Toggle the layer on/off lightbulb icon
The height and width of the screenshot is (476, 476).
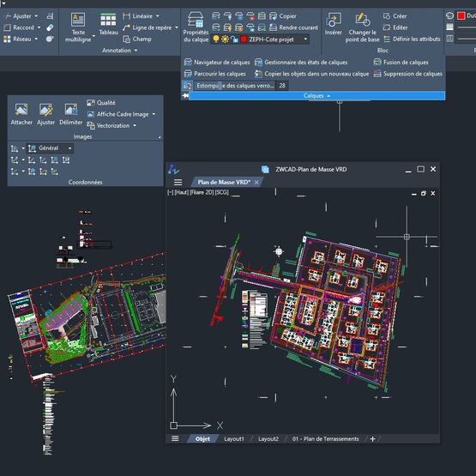[216, 39]
